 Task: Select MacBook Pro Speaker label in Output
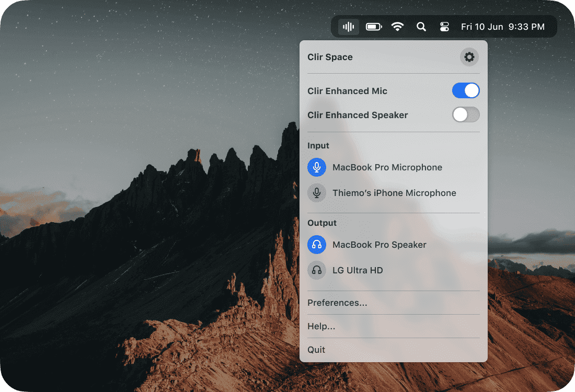[x=379, y=245]
